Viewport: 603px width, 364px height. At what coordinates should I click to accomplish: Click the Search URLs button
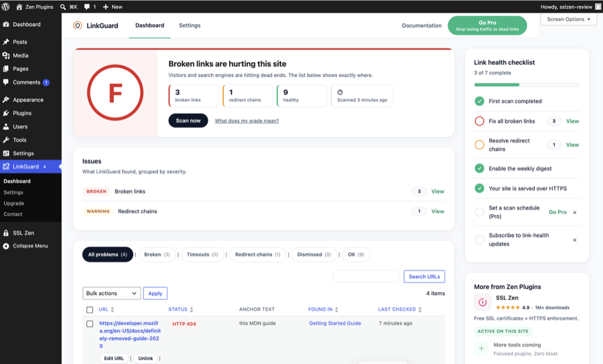(x=424, y=276)
